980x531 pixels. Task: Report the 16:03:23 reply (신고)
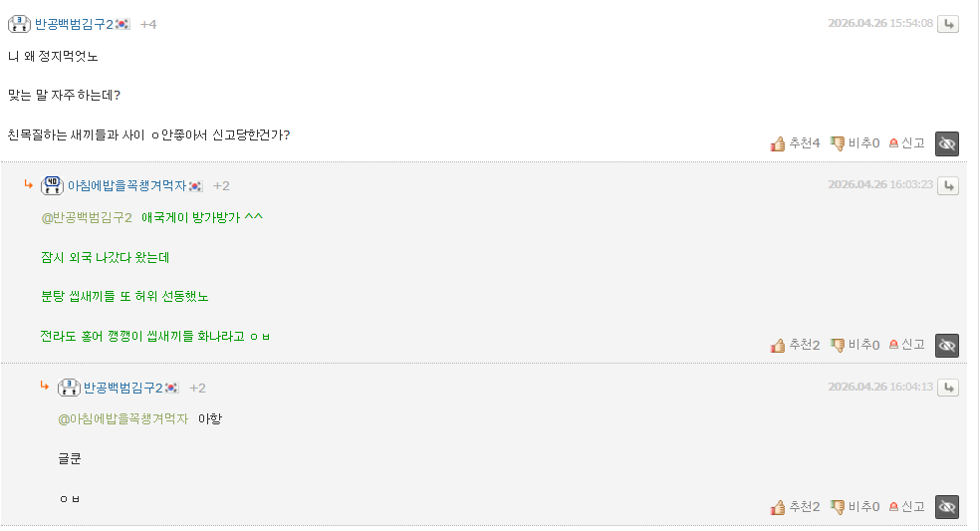tap(906, 345)
